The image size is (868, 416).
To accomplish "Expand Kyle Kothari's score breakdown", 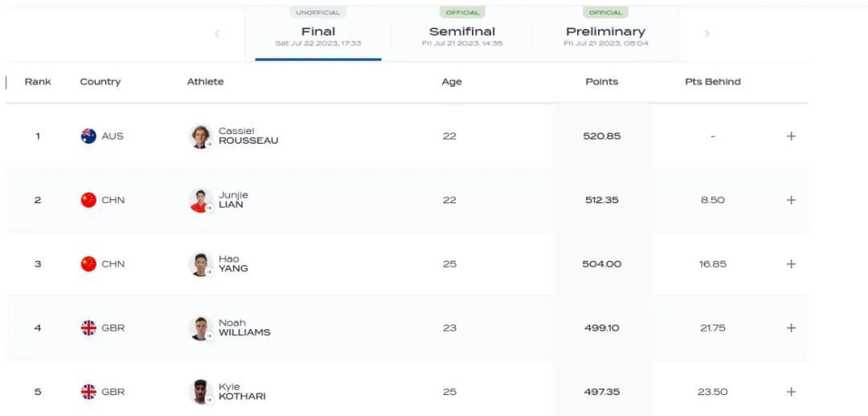I will pos(791,392).
